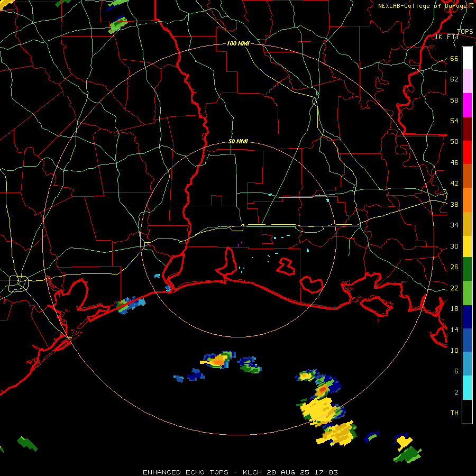Click the gold legend swatch
This screenshot has width=476, height=476.
tap(467, 224)
